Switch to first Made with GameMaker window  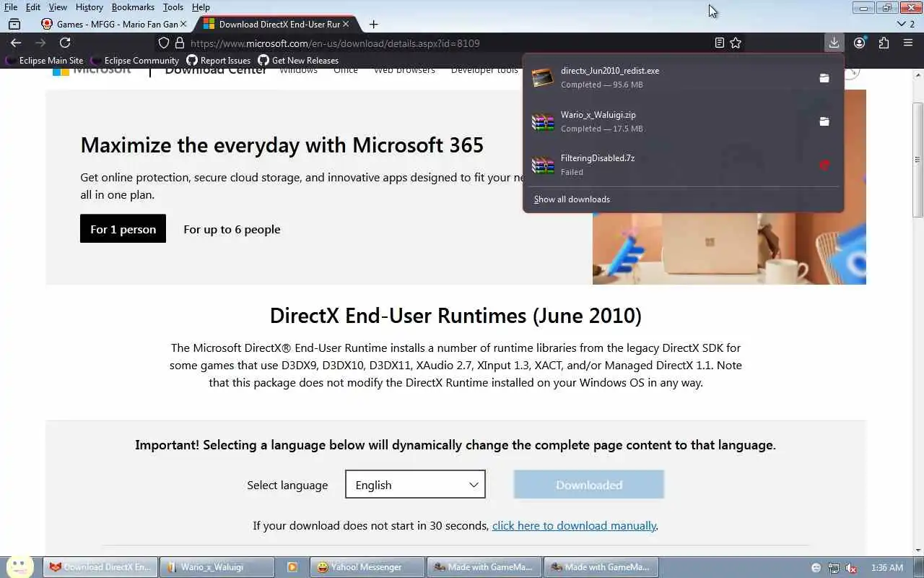(x=484, y=567)
